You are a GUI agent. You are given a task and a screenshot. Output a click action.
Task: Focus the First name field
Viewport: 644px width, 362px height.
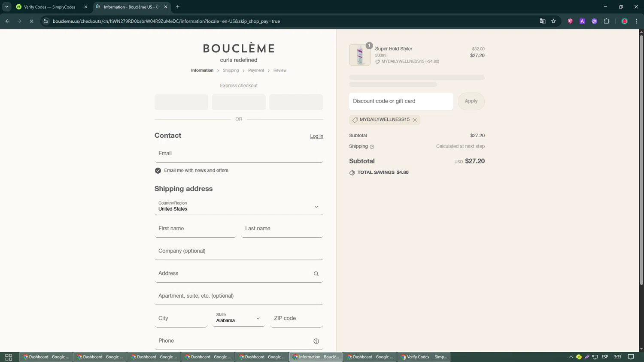(x=195, y=229)
